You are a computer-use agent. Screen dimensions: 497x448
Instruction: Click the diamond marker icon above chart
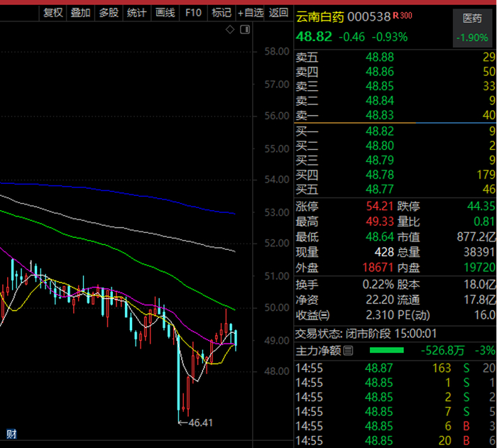(x=230, y=30)
